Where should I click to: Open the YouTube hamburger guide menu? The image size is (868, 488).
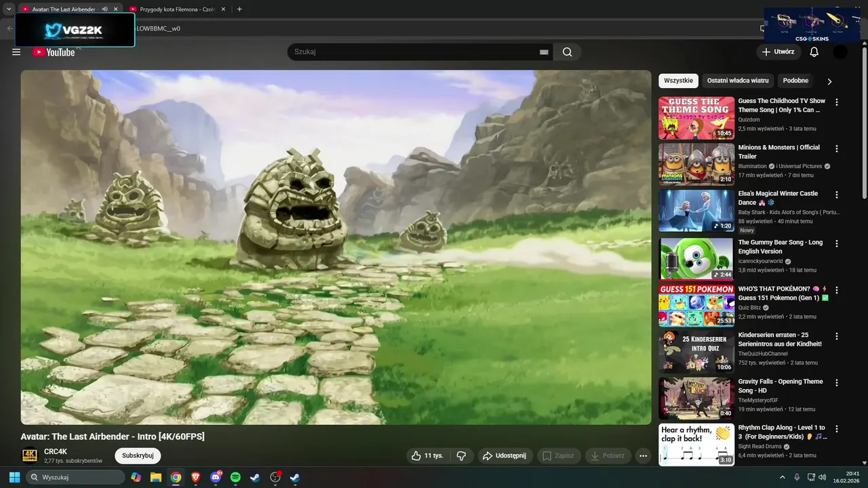pyautogui.click(x=16, y=52)
